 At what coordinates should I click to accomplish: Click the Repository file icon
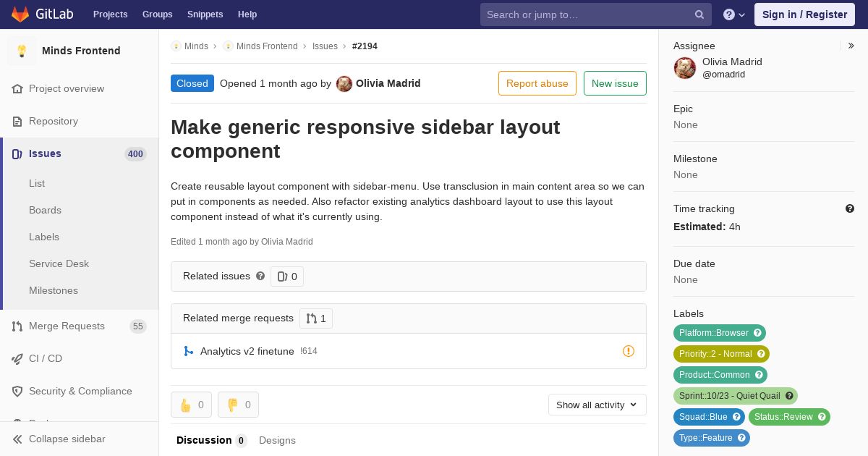17,121
